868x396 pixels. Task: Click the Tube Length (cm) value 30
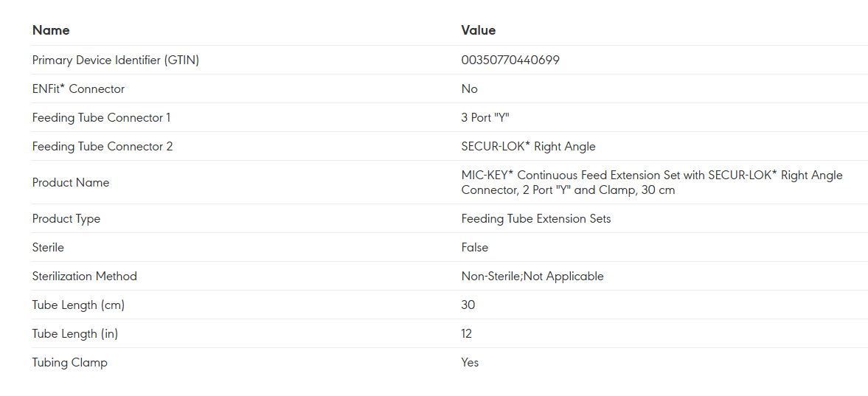[x=468, y=305]
